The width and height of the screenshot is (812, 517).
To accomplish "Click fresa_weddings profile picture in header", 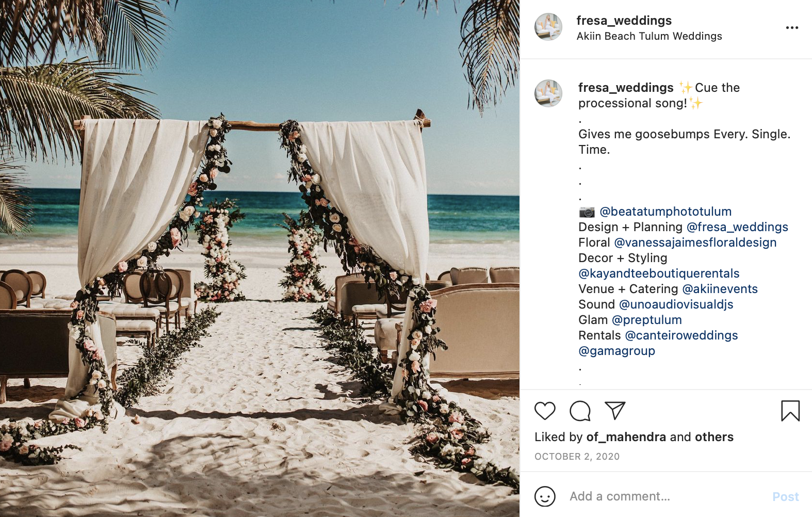I will click(548, 27).
